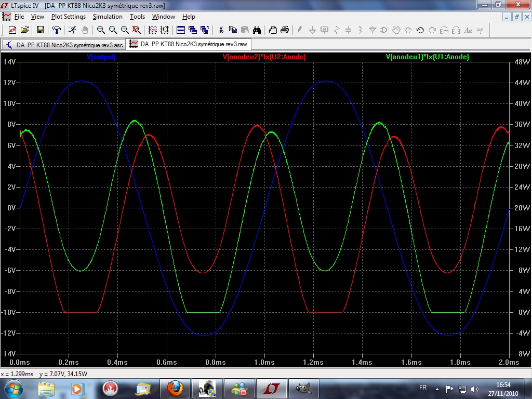Click the cursor coordinates readout in the status bar

(44, 374)
